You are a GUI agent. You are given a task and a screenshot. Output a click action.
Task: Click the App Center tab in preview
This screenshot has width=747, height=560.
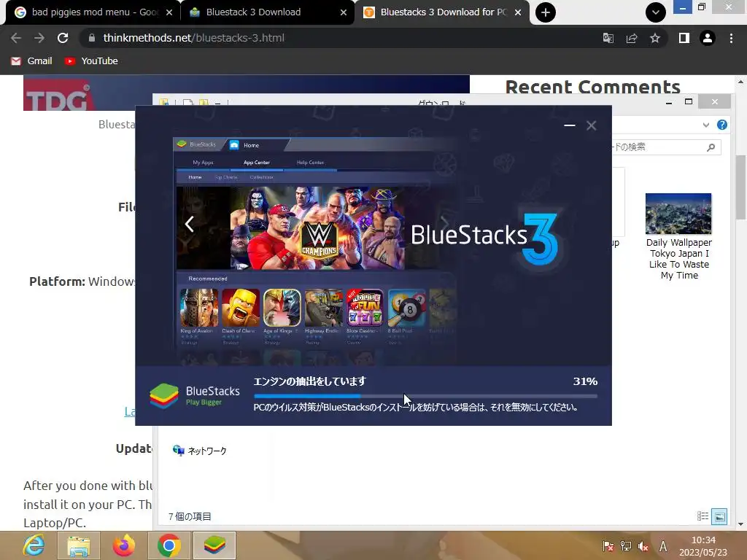pyautogui.click(x=256, y=163)
